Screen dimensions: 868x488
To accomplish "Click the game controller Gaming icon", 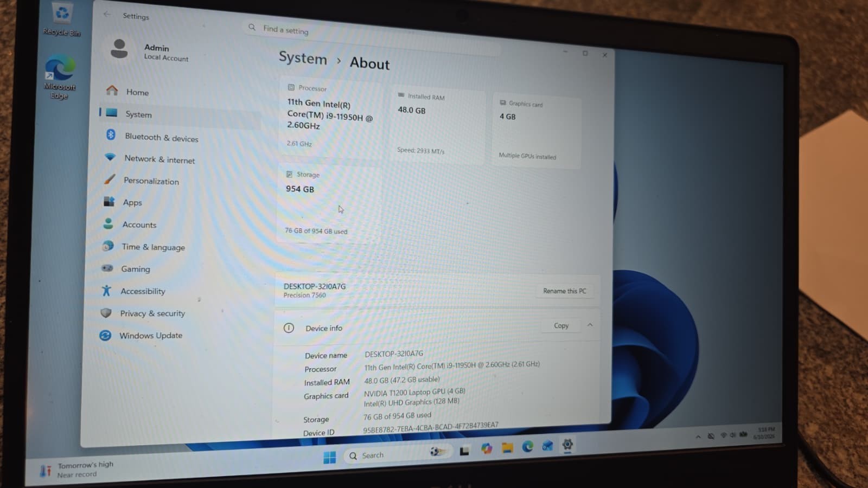I will (107, 268).
